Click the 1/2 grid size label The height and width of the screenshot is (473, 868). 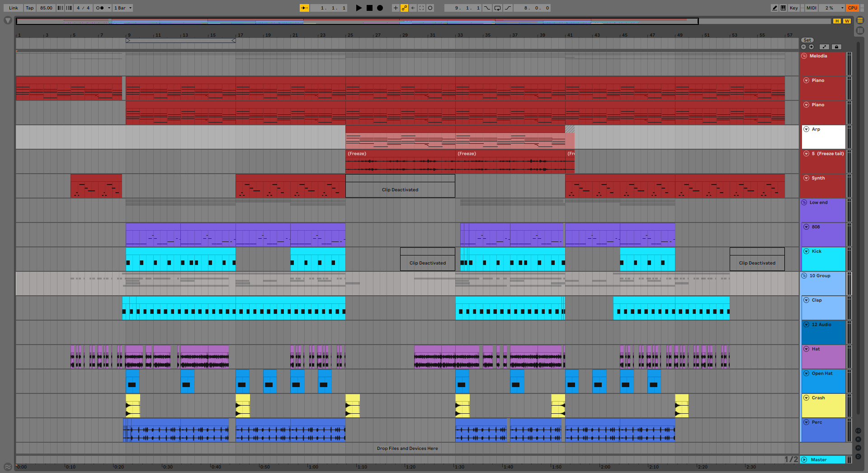(791, 459)
